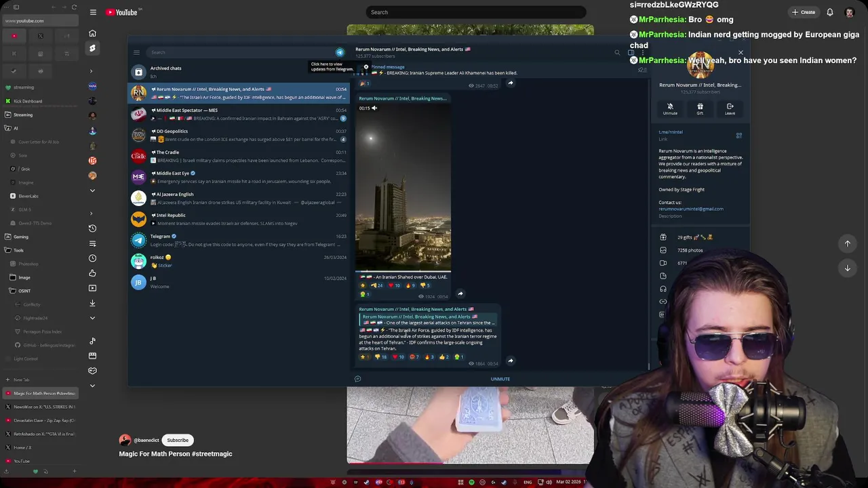Open Kick Dashboard bookmark
Screen dimensions: 868x488
point(39,101)
